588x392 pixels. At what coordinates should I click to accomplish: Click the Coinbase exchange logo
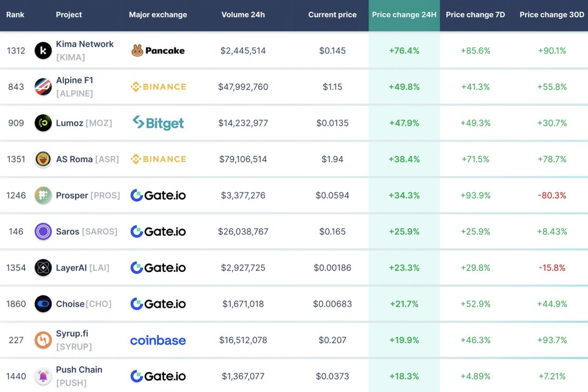158,340
